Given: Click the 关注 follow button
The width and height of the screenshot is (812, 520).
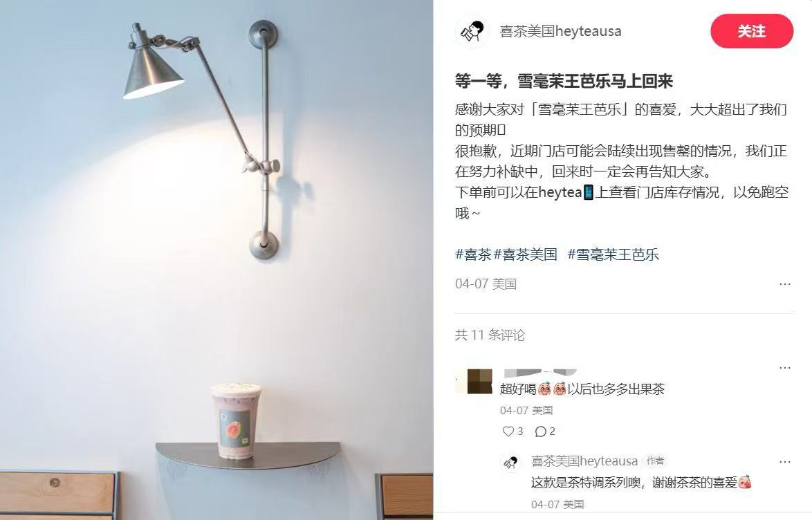Looking at the screenshot, I should coord(751,31).
